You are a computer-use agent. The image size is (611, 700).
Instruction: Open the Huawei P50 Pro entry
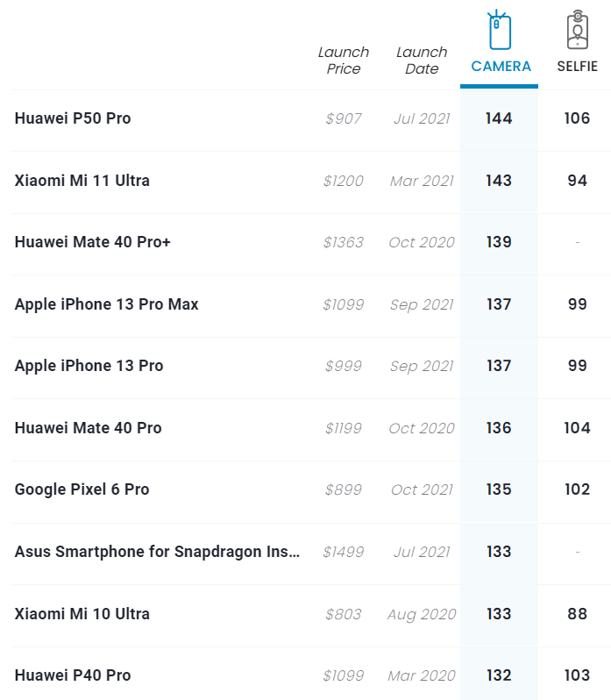73,118
